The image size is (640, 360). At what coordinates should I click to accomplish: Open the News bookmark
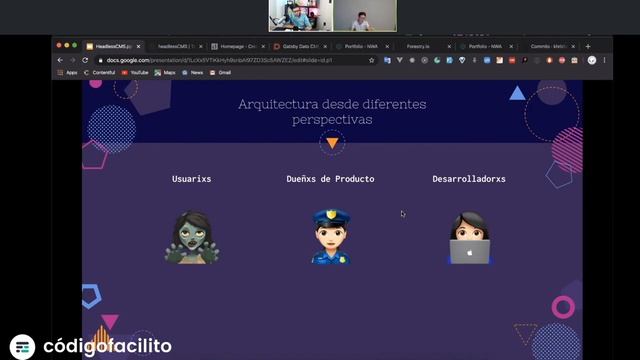(x=192, y=73)
